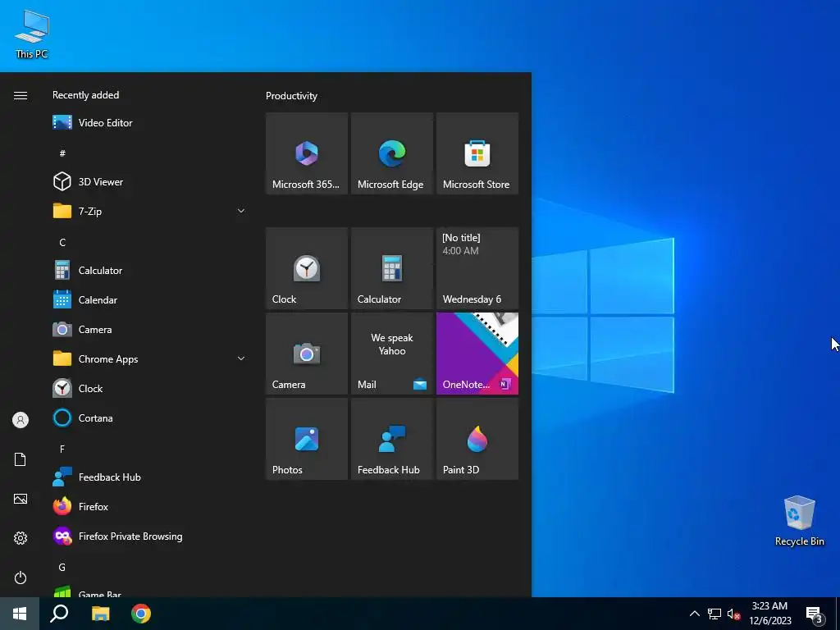Viewport: 840px width, 630px height.
Task: Click the C letter header
Action: (x=62, y=242)
